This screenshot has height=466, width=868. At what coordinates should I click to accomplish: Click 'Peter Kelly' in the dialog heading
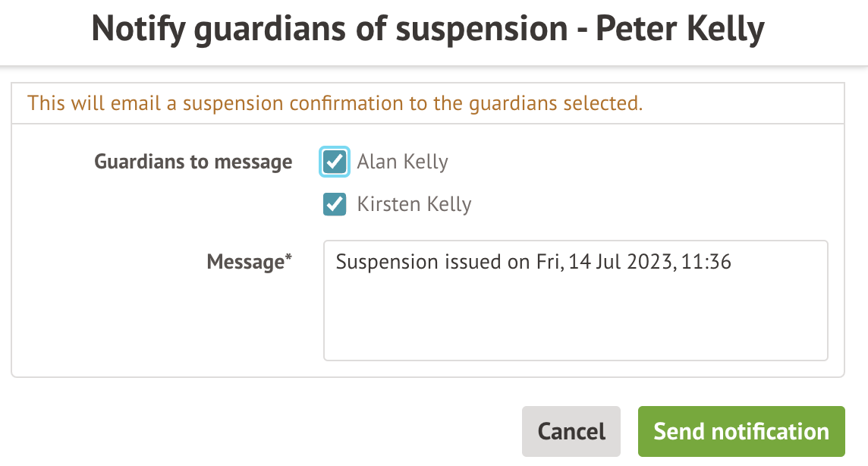tap(680, 29)
